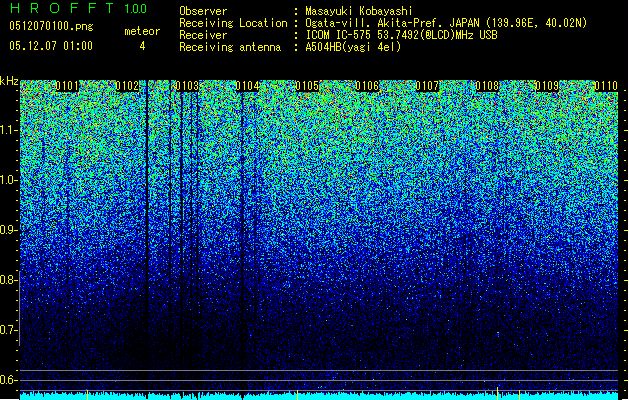The width and height of the screenshot is (629, 400).
Task: Click the 0107 time marker
Action: (x=427, y=86)
